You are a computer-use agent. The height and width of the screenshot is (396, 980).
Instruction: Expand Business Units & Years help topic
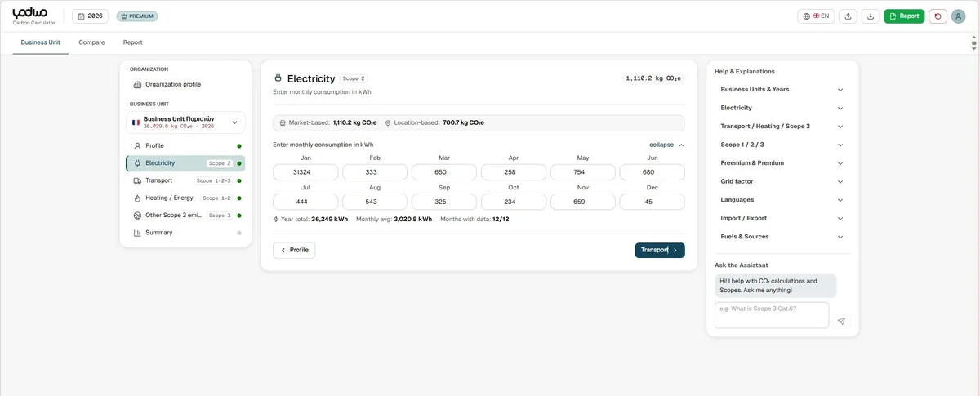click(x=781, y=90)
